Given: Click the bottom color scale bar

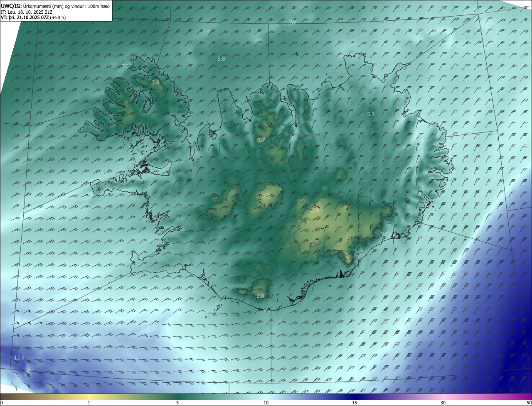Looking at the screenshot, I should (x=266, y=397).
